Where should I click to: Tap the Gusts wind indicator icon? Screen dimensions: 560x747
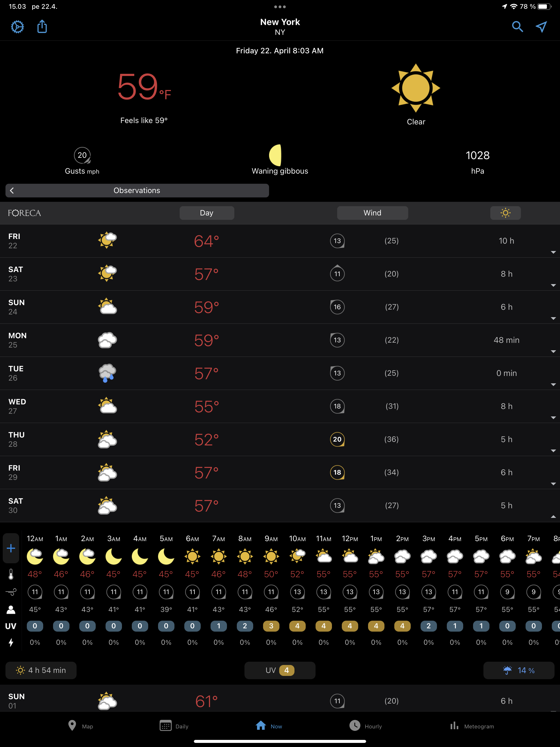[x=82, y=155]
